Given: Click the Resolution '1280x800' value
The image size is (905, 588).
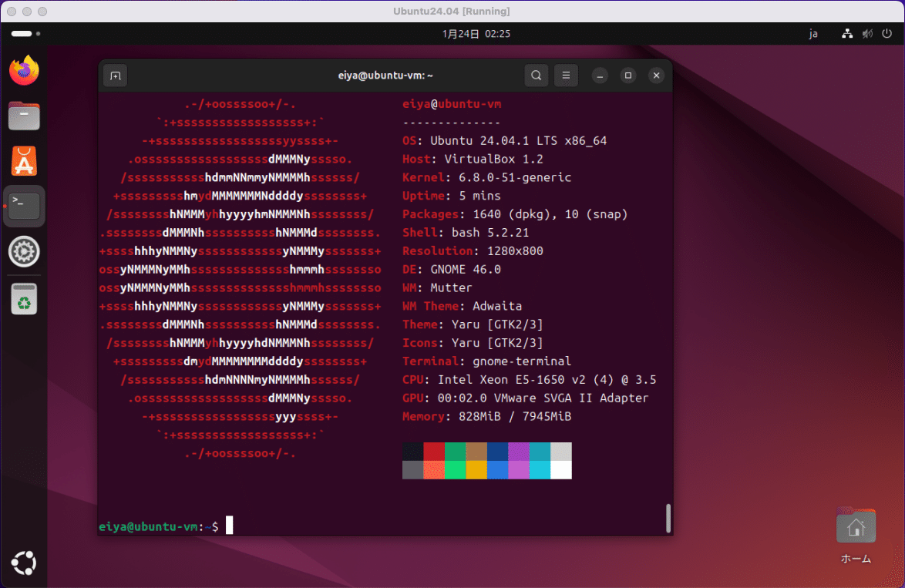Looking at the screenshot, I should (515, 251).
